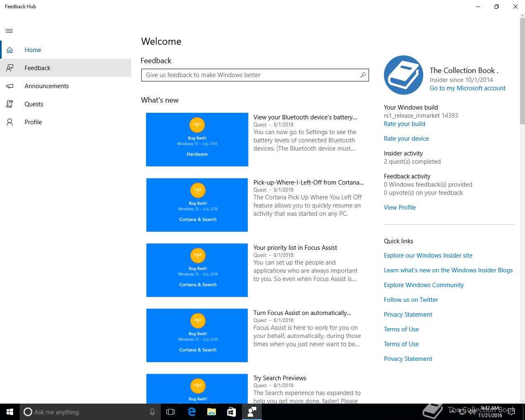Open the Windows Insider Blogs link
525x420 pixels.
448,270
